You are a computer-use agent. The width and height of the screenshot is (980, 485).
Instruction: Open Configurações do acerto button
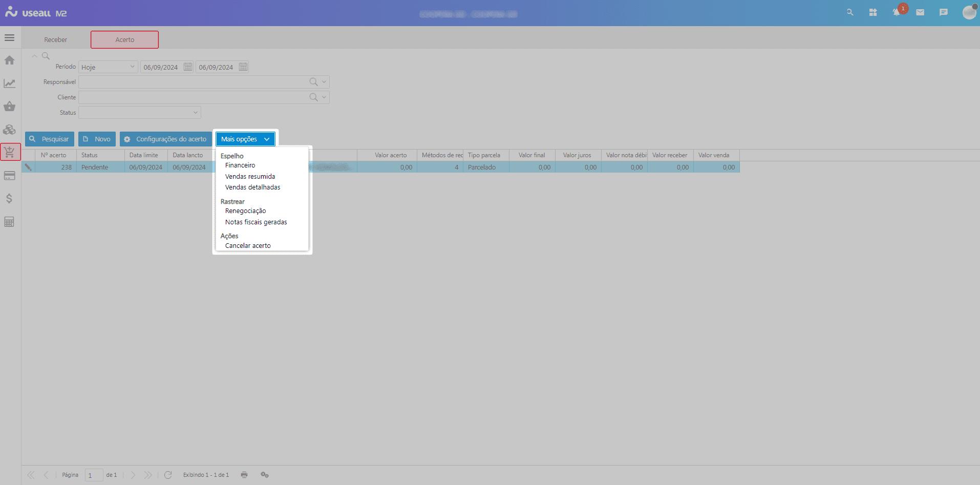point(165,139)
